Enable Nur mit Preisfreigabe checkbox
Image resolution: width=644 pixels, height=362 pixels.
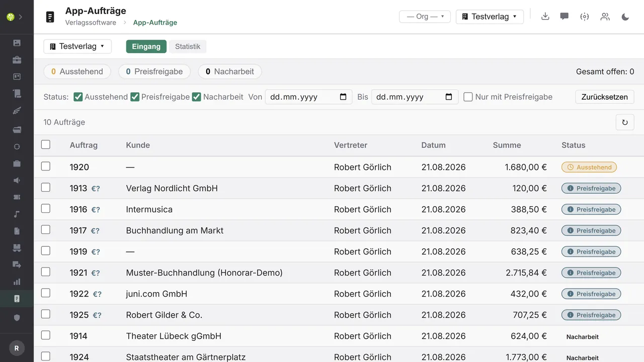click(468, 97)
